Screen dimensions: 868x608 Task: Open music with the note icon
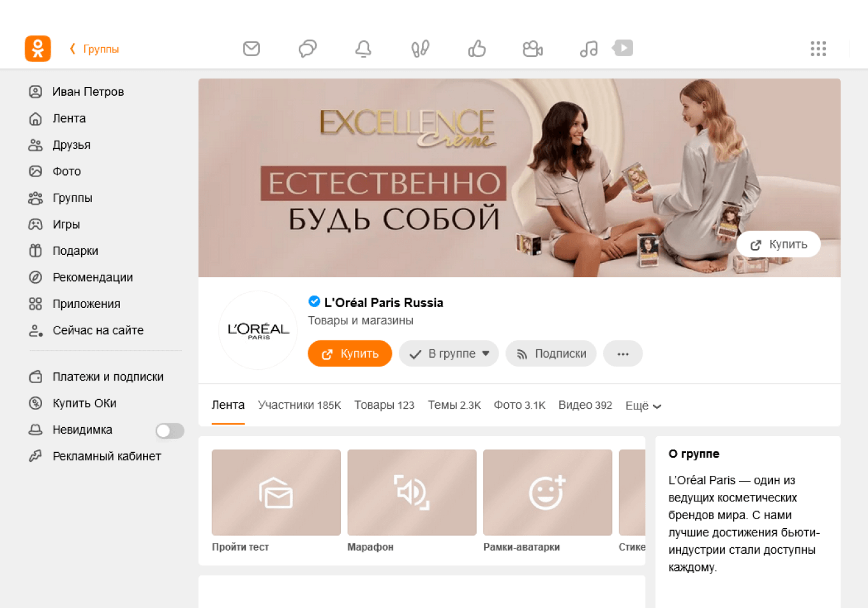pos(588,48)
